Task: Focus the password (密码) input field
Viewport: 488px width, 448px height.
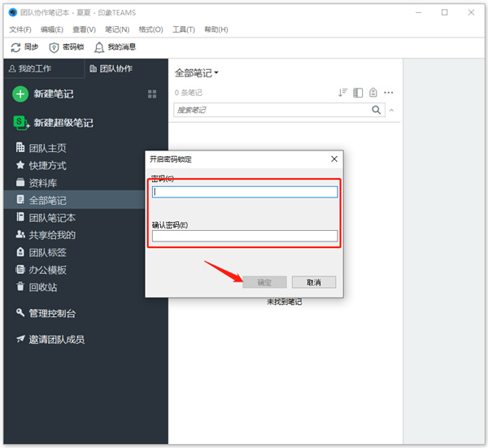Action: point(245,192)
